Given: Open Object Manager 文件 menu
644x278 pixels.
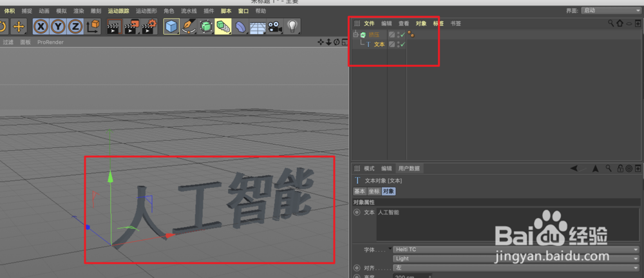Looking at the screenshot, I should [369, 23].
